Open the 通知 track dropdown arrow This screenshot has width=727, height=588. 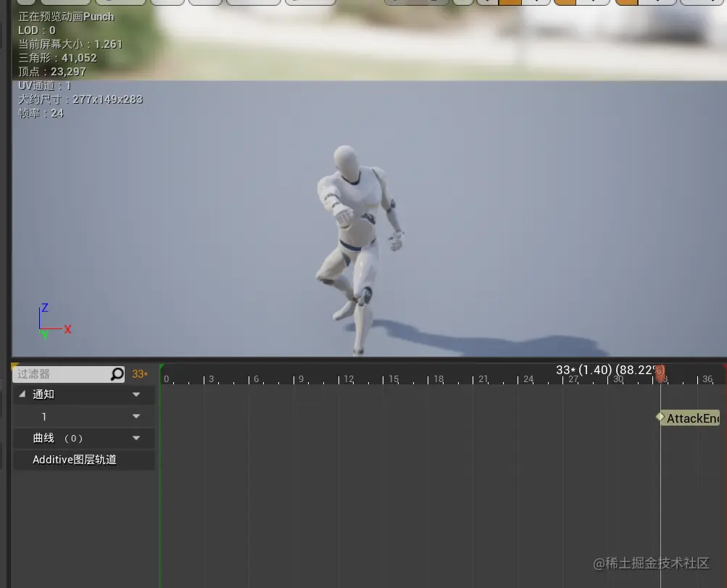(136, 394)
